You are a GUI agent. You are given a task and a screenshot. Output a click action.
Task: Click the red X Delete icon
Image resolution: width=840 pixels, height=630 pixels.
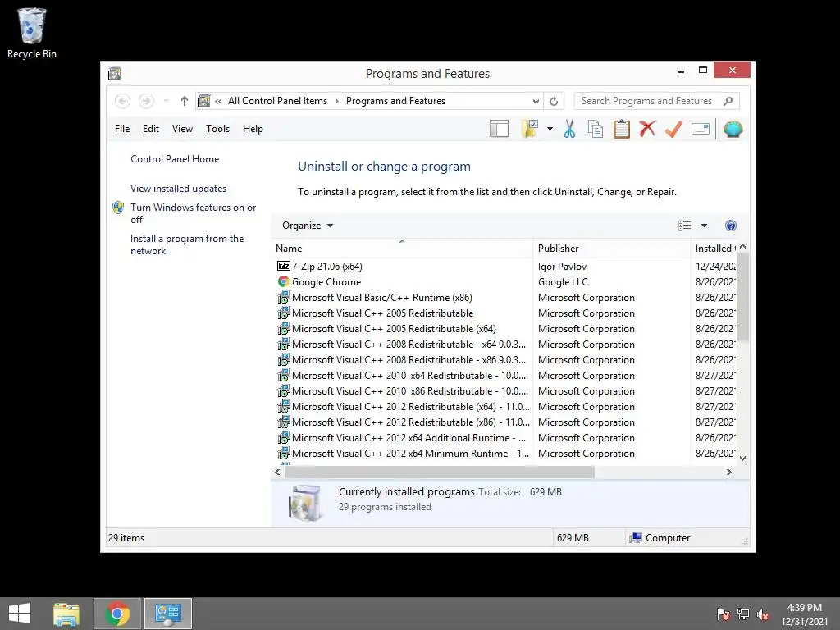point(647,129)
